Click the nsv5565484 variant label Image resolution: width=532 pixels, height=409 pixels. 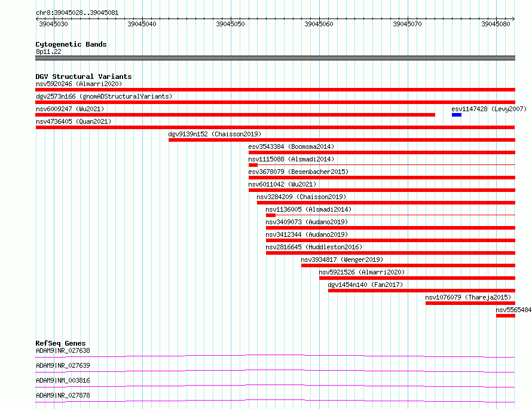tap(513, 310)
